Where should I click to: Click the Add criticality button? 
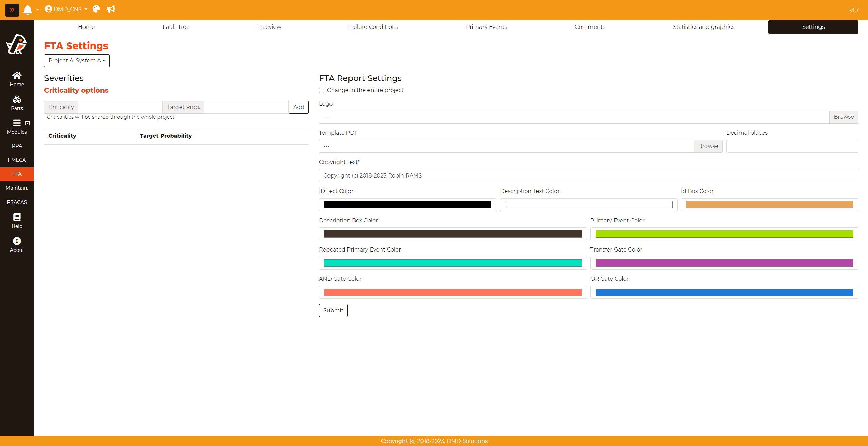click(299, 107)
